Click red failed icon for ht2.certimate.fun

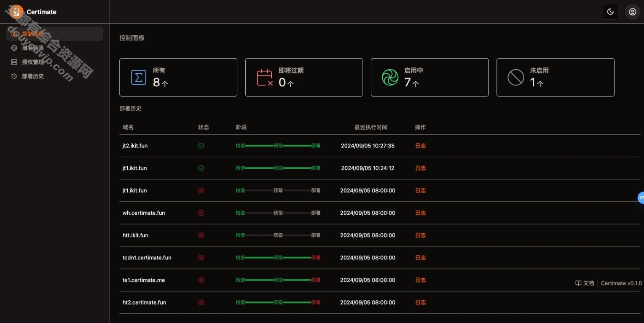(x=201, y=302)
